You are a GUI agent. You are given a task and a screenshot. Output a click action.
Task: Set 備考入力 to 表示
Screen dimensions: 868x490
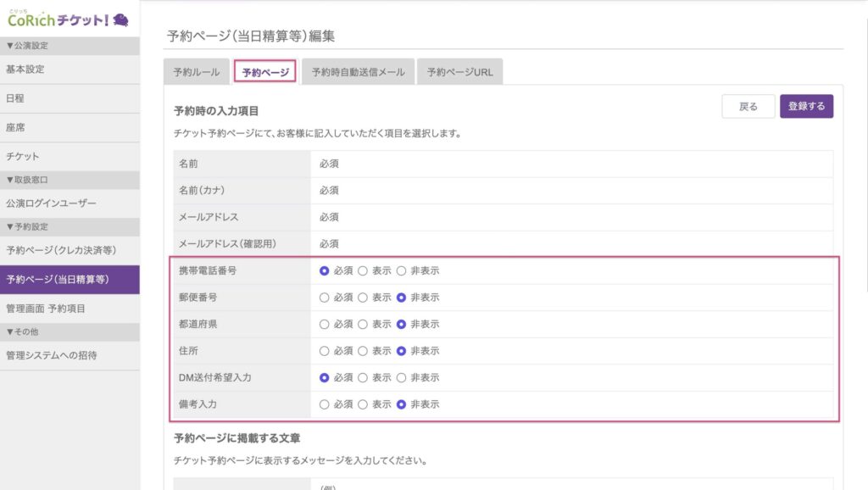pyautogui.click(x=363, y=404)
